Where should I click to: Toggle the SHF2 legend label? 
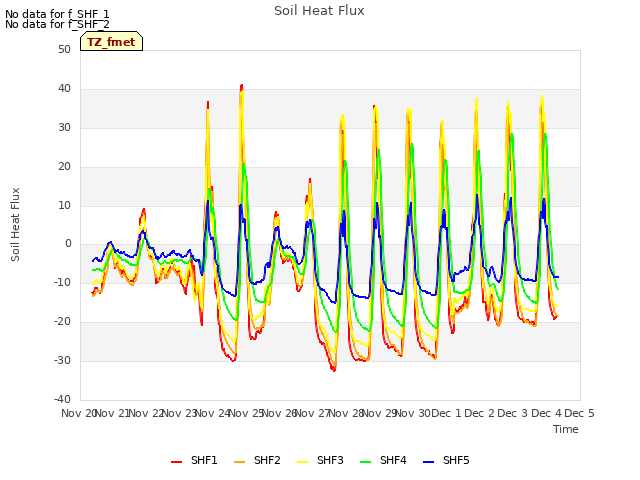pos(267,460)
